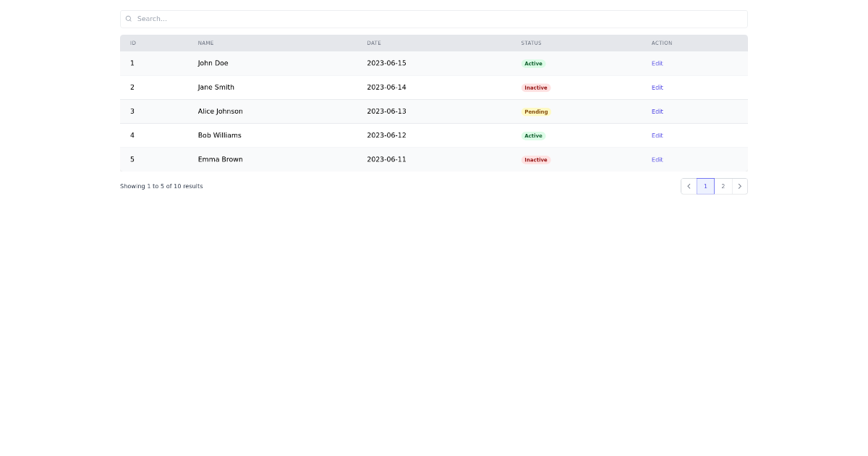The image size is (868, 456).
Task: Click the NAME column header
Action: click(205, 43)
